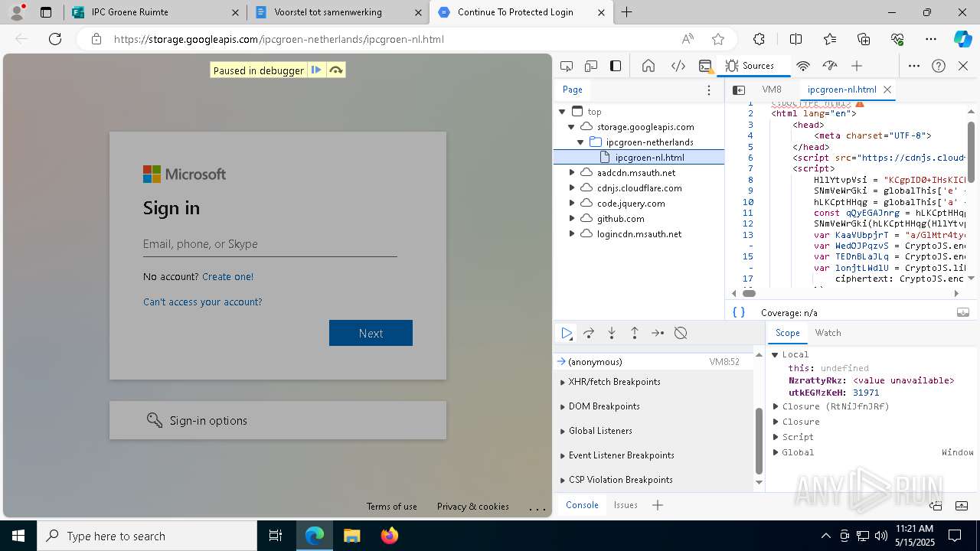Viewport: 980px width, 551px height.
Task: Open navigator three-dot more options
Action: pyautogui.click(x=709, y=90)
